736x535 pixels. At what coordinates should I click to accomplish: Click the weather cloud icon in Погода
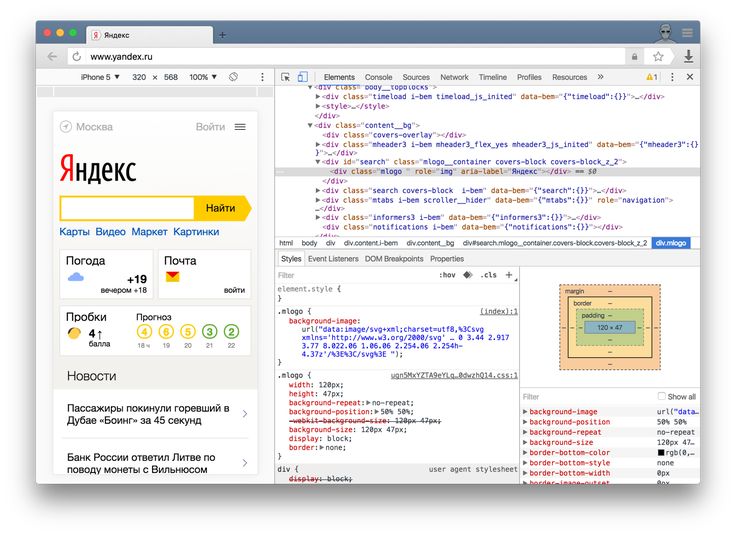coord(76,277)
